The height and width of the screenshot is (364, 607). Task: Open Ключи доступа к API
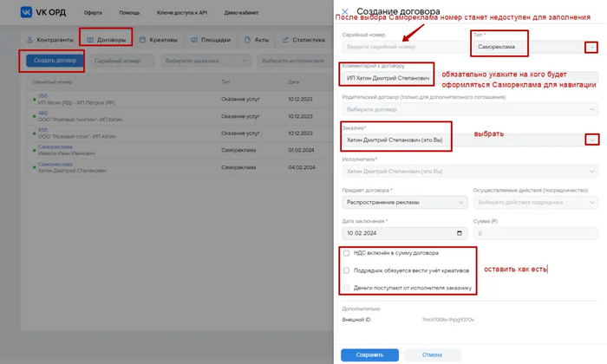point(182,13)
